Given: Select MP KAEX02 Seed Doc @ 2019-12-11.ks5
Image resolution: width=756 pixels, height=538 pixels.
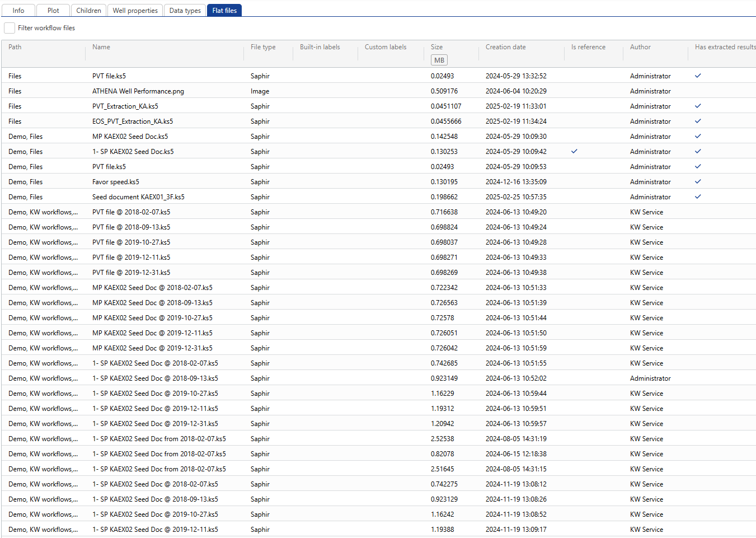Looking at the screenshot, I should (x=152, y=333).
